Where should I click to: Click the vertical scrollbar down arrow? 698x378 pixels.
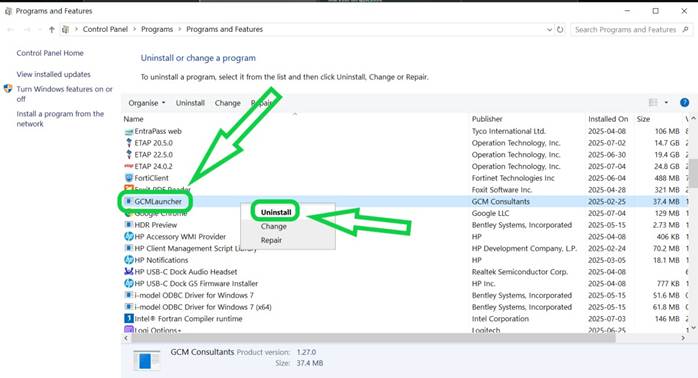pyautogui.click(x=693, y=328)
